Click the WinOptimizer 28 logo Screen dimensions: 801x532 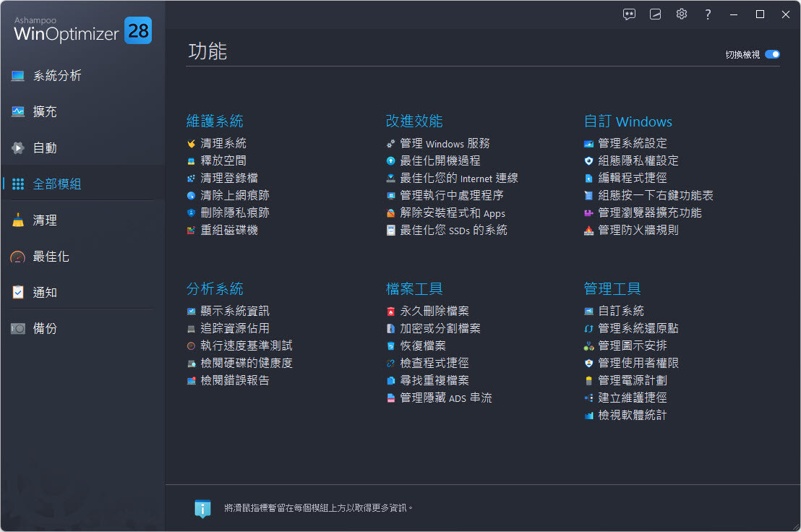(x=82, y=29)
